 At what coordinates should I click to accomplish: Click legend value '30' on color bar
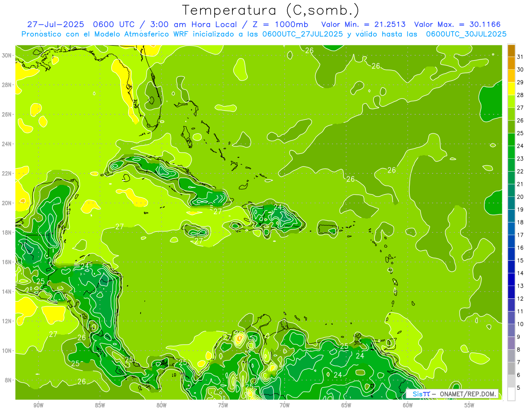click(521, 69)
